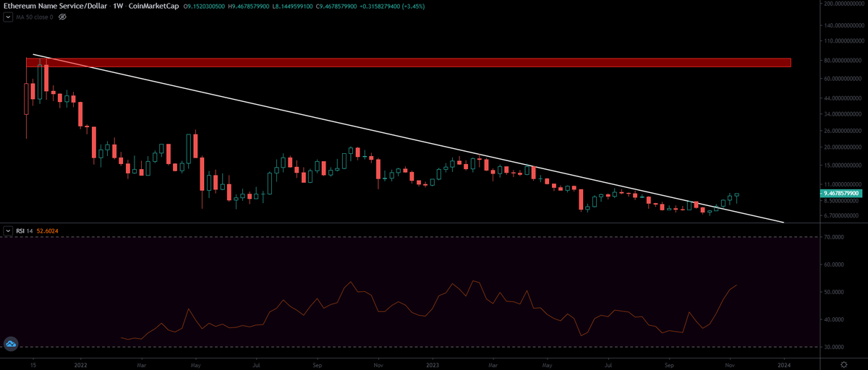The height and width of the screenshot is (370, 868).
Task: Click the 70.0000 RSI axis label
Action: click(835, 237)
